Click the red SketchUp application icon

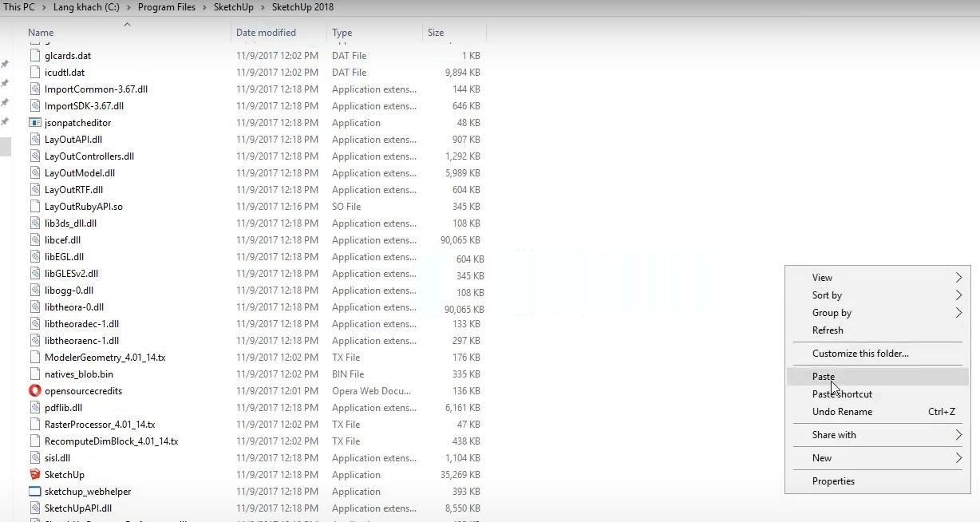(34, 475)
